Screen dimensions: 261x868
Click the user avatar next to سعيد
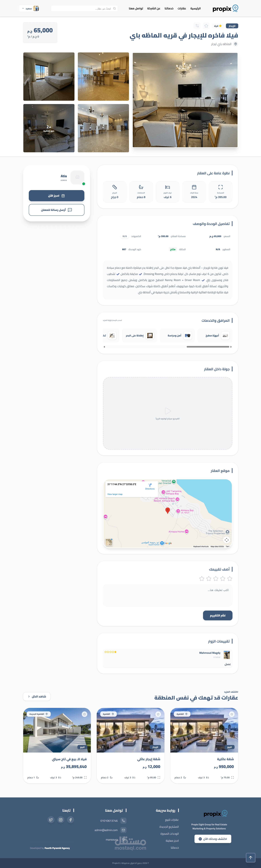[36, 8]
